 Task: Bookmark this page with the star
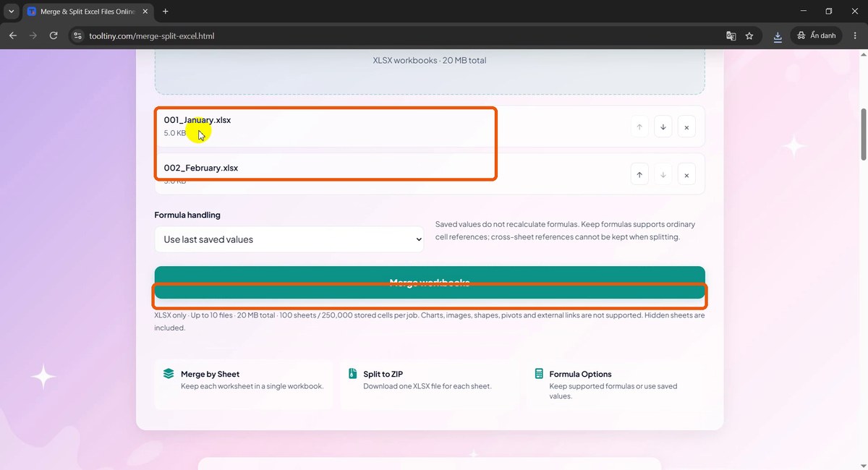(x=749, y=35)
